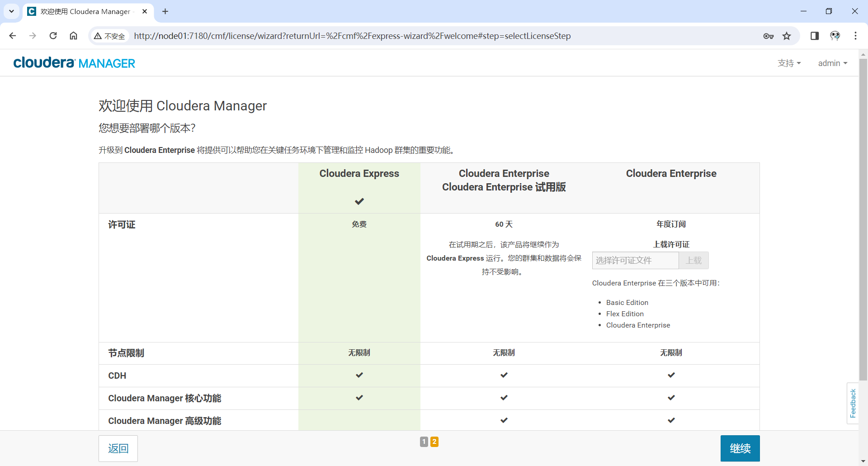The width and height of the screenshot is (868, 466).
Task: Click 核心功能 checkmark in trial column
Action: click(504, 398)
